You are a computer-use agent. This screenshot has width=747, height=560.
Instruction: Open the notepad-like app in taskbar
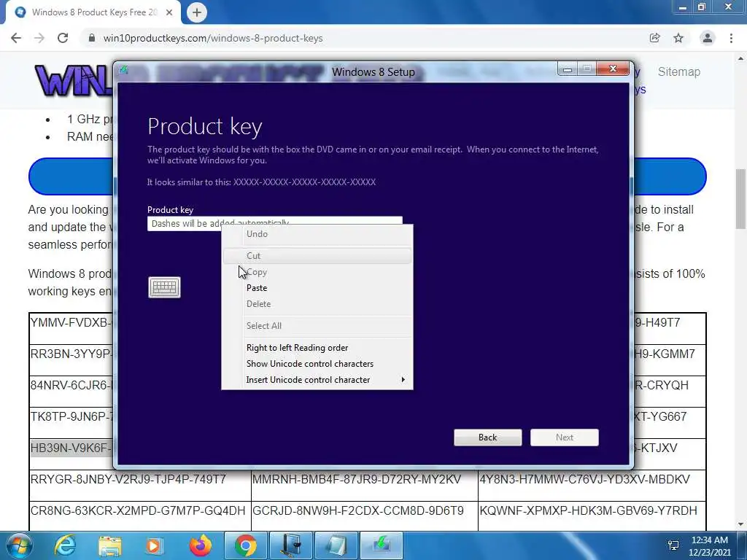click(336, 545)
